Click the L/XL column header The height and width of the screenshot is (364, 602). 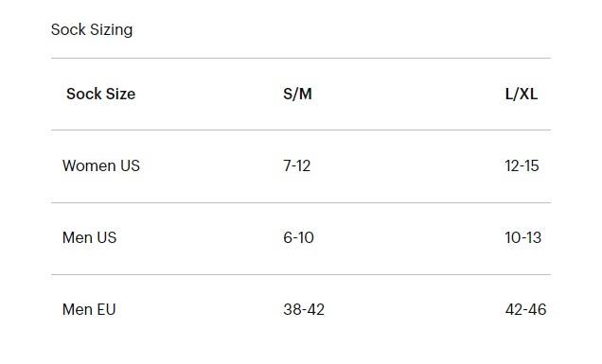pyautogui.click(x=521, y=94)
